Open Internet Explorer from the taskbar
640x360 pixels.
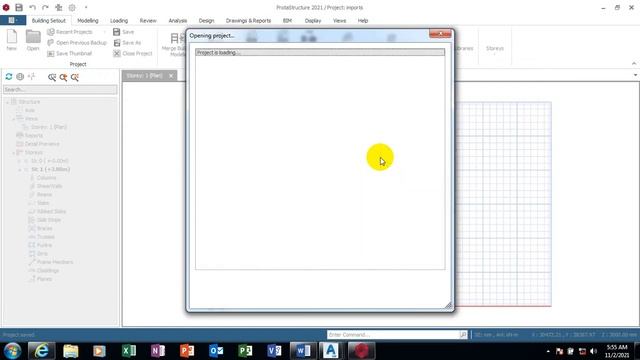click(41, 351)
